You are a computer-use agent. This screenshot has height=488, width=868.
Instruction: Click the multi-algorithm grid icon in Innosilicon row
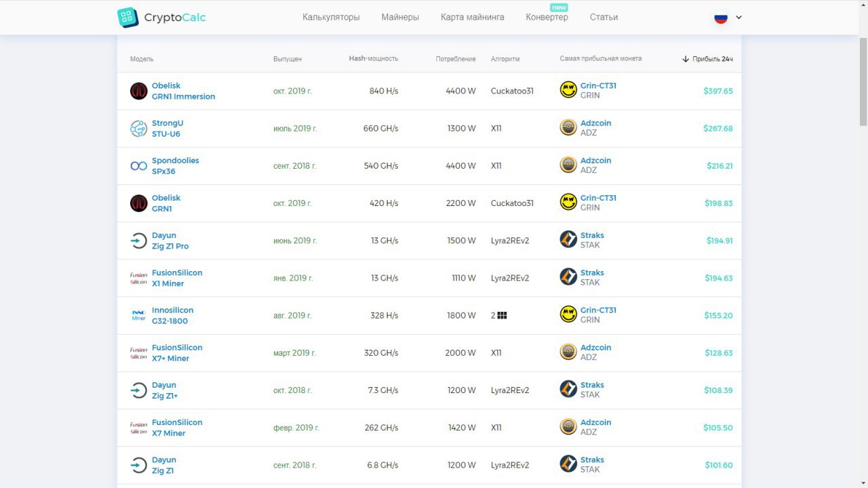pyautogui.click(x=502, y=315)
